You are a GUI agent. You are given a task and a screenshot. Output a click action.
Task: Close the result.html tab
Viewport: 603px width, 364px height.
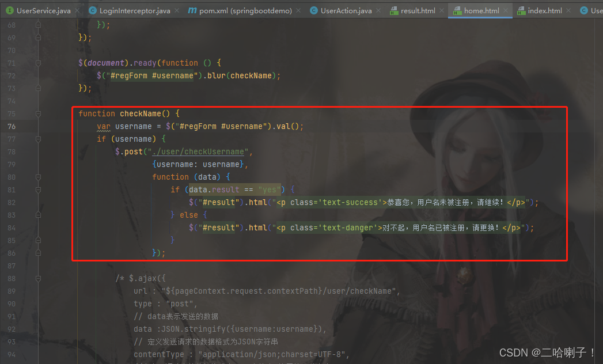click(x=442, y=11)
